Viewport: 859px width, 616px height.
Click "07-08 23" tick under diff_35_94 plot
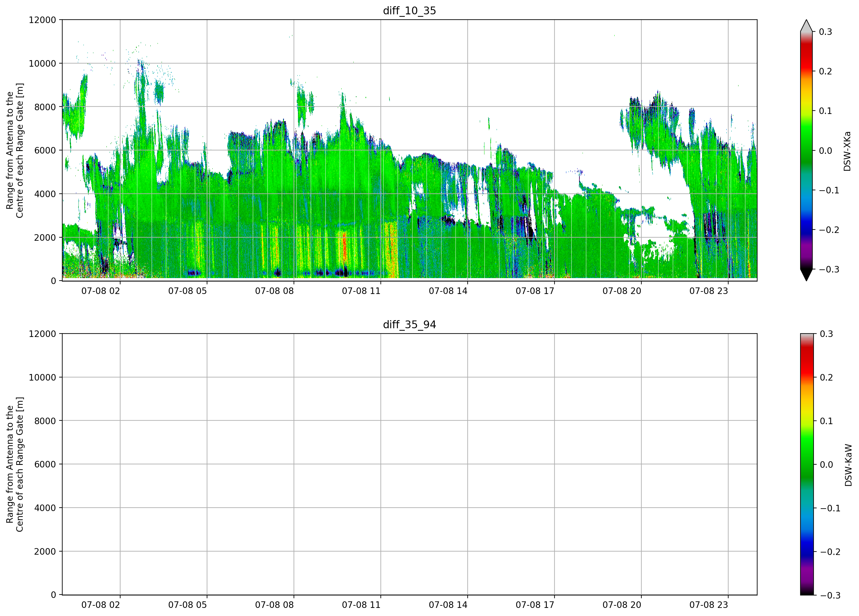click(x=709, y=605)
